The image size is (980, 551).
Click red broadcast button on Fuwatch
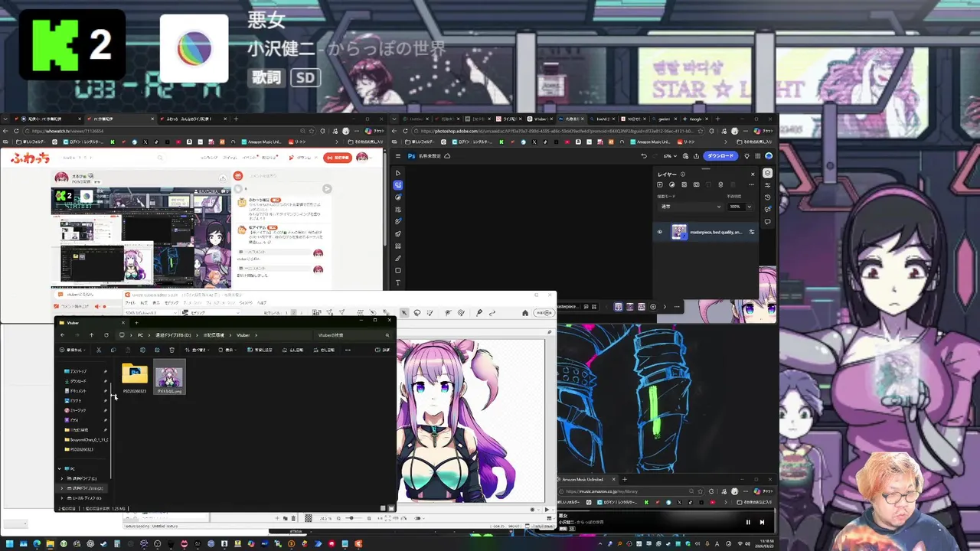[x=337, y=158]
